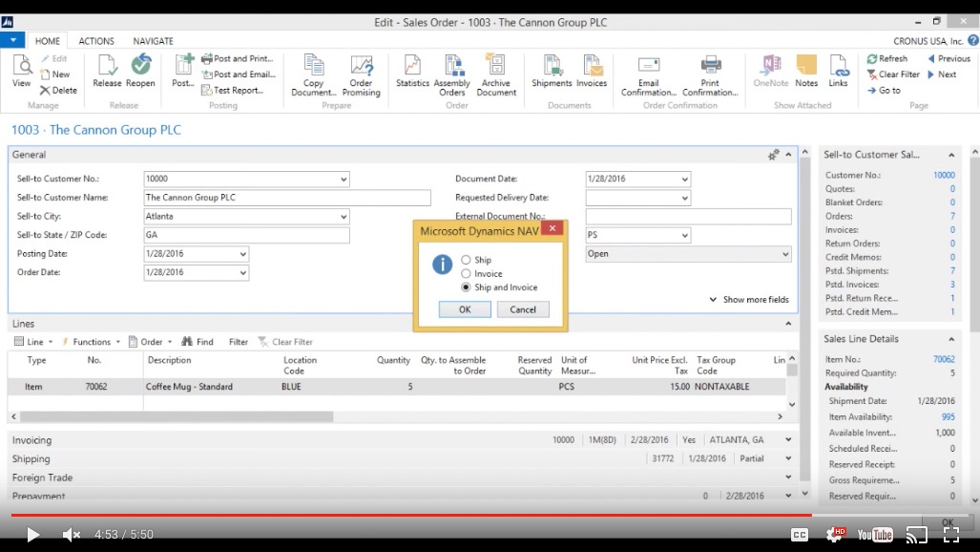This screenshot has height=552, width=980.
Task: Open the help question mark icon
Action: pyautogui.click(x=973, y=41)
